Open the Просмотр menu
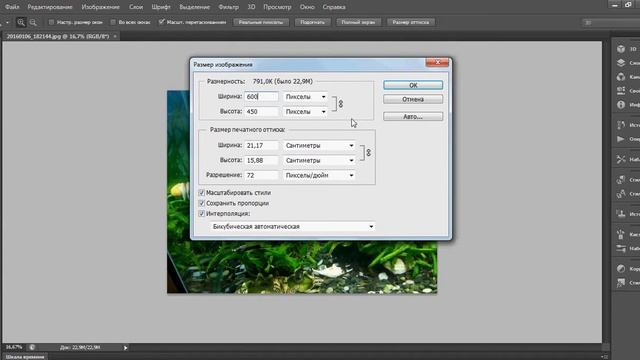Screen dimensions: 640x360 pos(277,7)
